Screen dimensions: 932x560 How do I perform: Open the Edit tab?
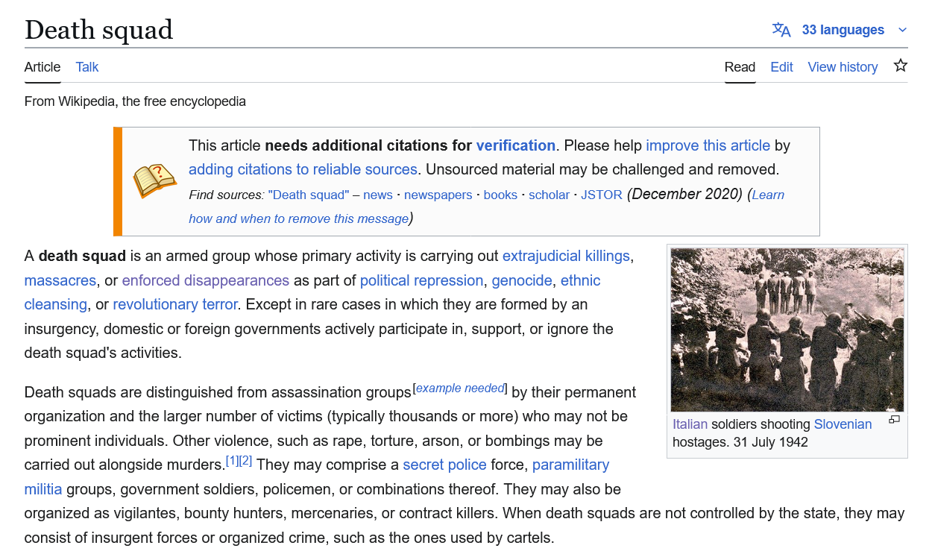[781, 67]
